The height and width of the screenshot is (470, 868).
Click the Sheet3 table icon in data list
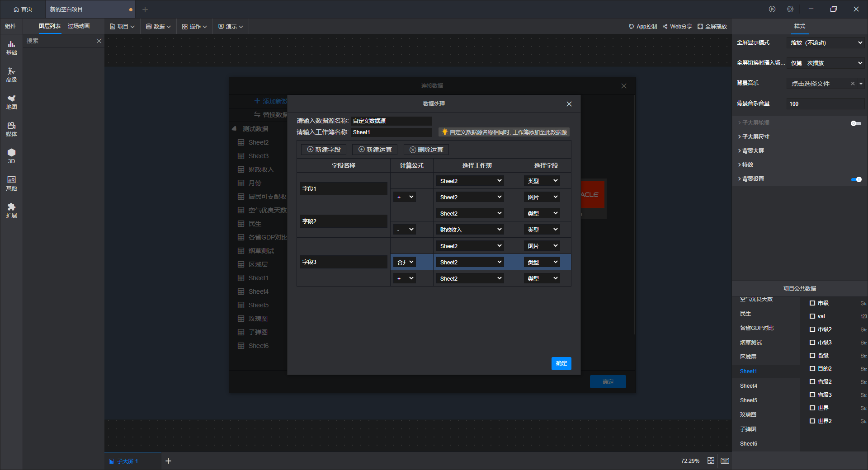(241, 156)
